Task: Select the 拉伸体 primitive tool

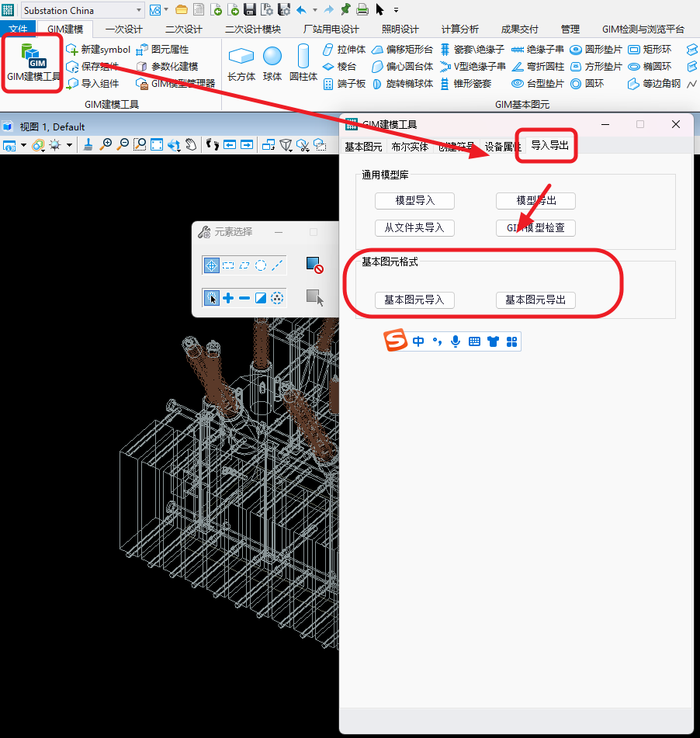Action: [344, 50]
